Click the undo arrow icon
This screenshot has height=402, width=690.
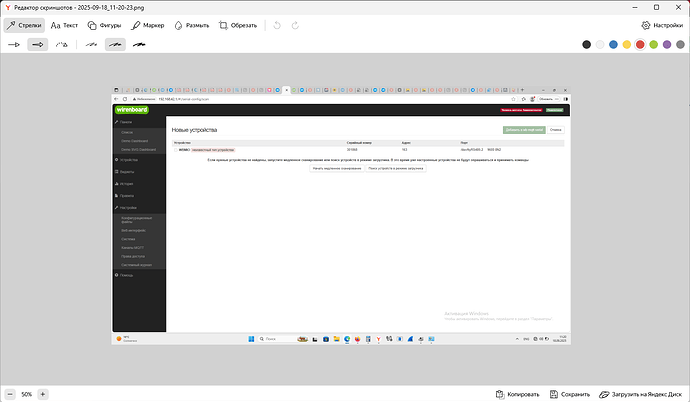[x=277, y=25]
